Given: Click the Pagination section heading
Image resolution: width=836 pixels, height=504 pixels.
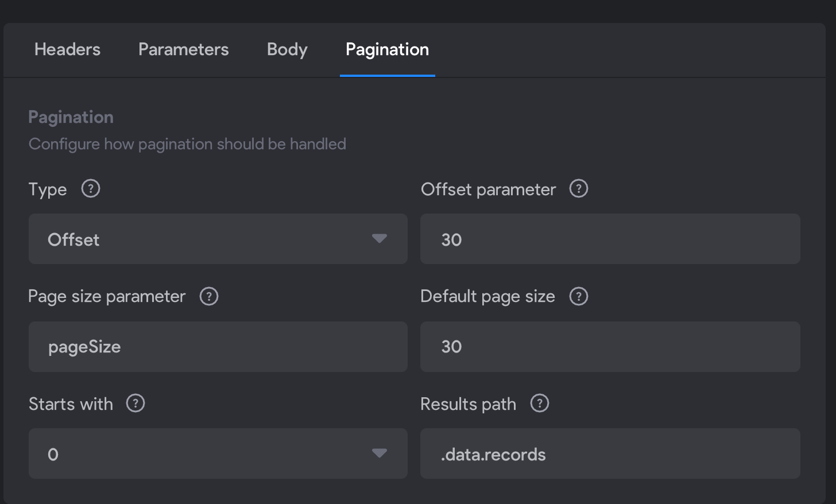Looking at the screenshot, I should click(x=71, y=118).
